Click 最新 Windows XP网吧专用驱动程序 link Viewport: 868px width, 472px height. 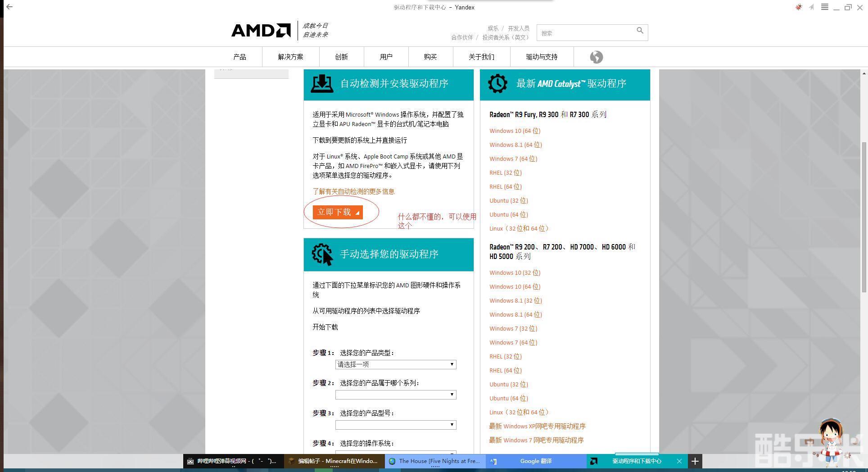pyautogui.click(x=537, y=426)
